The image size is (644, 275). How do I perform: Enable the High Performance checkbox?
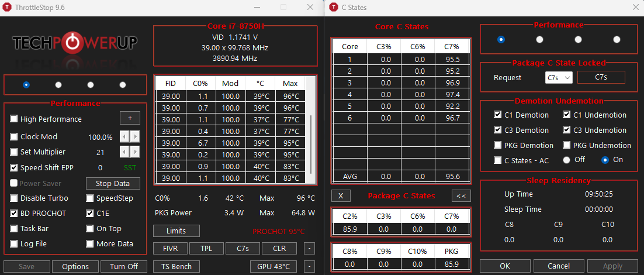point(14,119)
